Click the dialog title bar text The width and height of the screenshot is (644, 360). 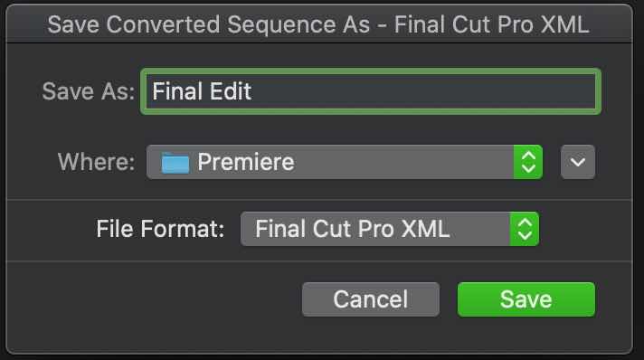pos(318,24)
